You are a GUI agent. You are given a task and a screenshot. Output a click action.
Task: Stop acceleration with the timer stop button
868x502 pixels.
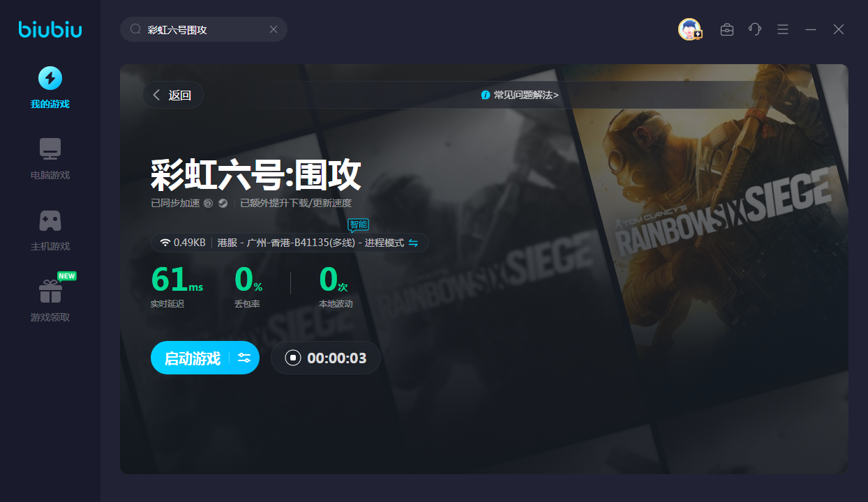[293, 358]
